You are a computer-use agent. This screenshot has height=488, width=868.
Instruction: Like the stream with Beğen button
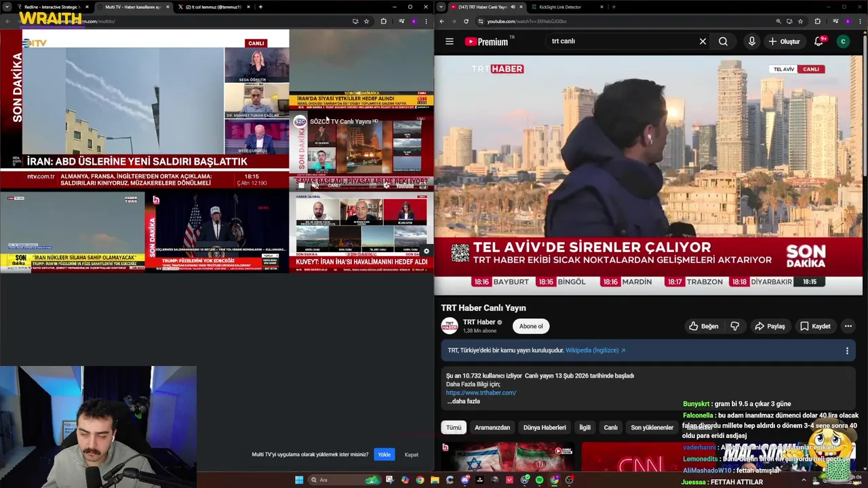(703, 326)
